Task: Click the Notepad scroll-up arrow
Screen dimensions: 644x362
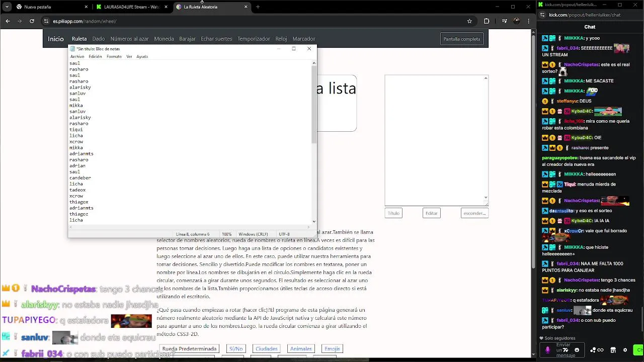Action: point(314,63)
